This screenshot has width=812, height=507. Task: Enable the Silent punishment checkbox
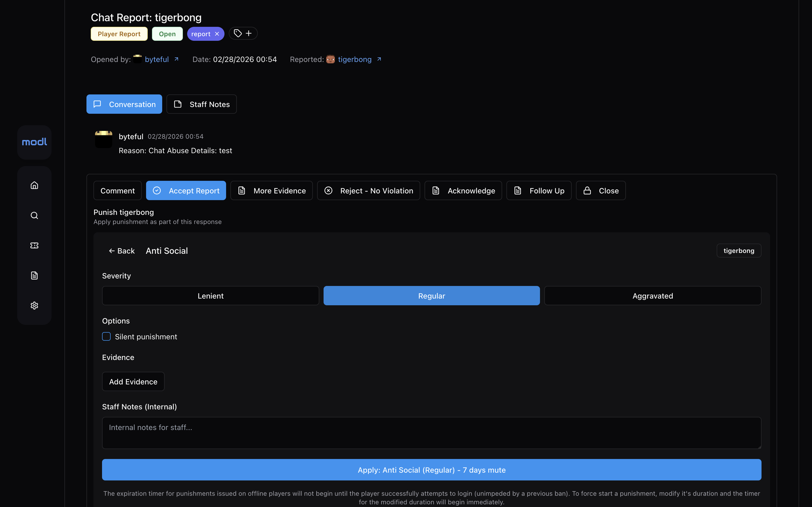tap(106, 336)
